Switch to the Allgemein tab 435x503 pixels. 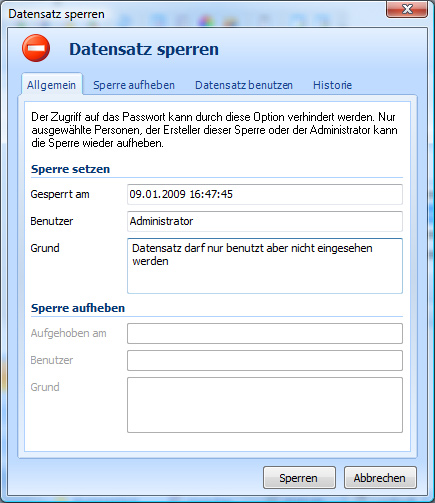(51, 85)
